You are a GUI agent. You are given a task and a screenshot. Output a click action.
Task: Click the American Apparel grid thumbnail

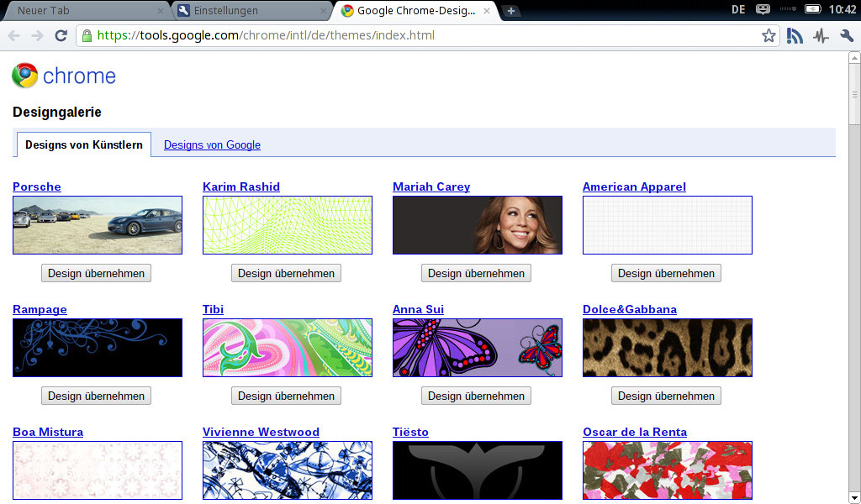(667, 225)
